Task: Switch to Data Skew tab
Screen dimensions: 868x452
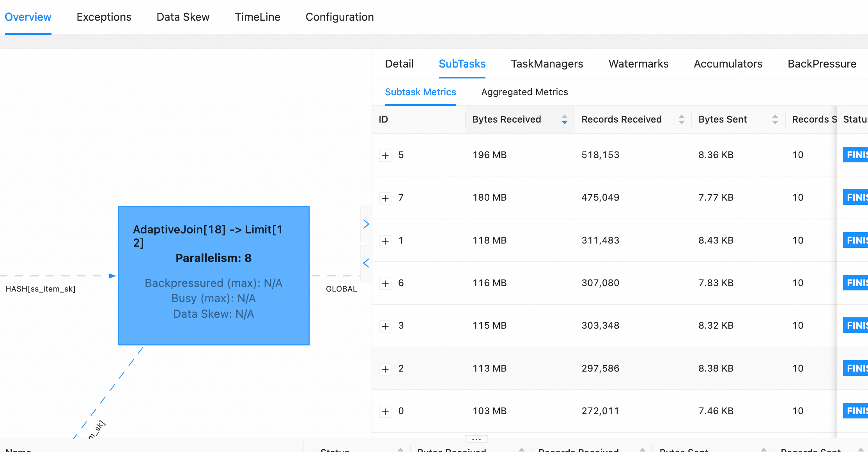Action: click(x=183, y=17)
